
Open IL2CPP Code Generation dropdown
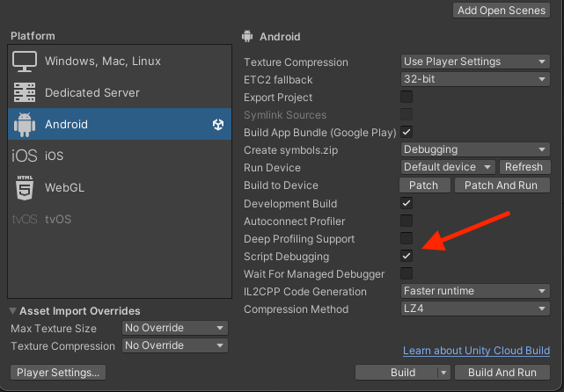click(x=475, y=292)
